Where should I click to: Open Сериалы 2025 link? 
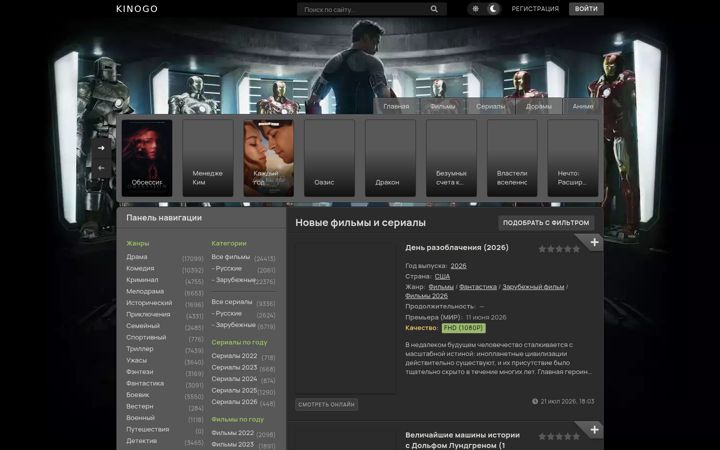(x=234, y=390)
